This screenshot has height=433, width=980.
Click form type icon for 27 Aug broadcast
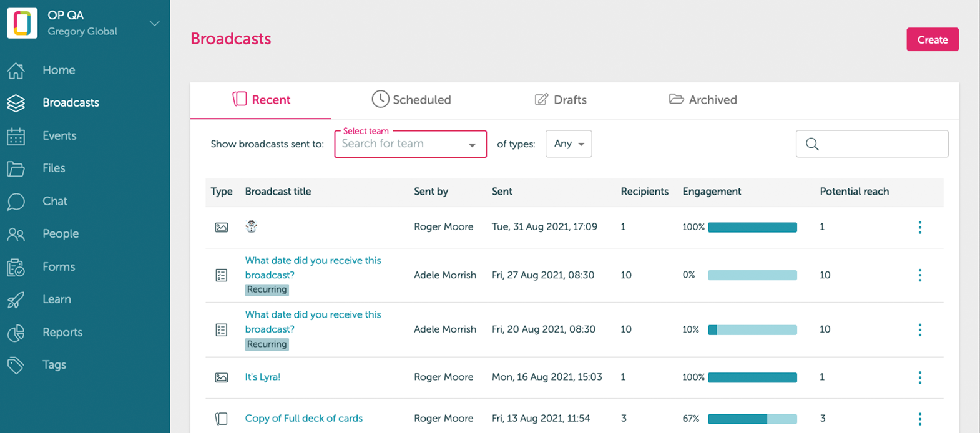[x=222, y=275]
